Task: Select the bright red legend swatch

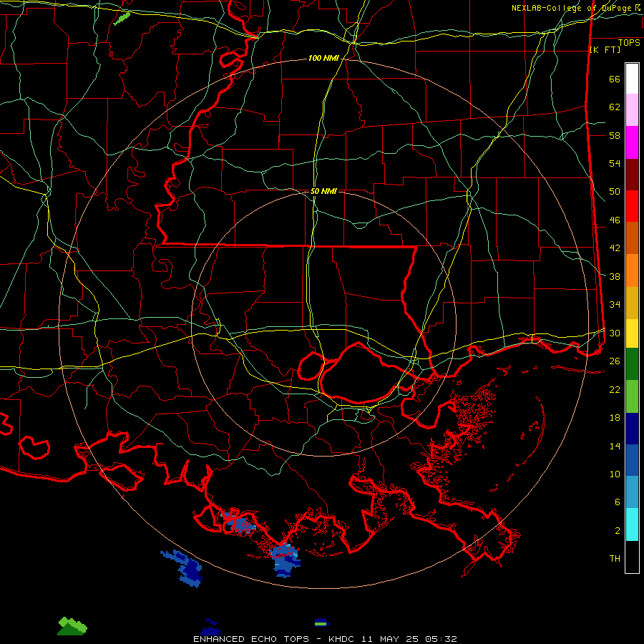Action: point(632,206)
